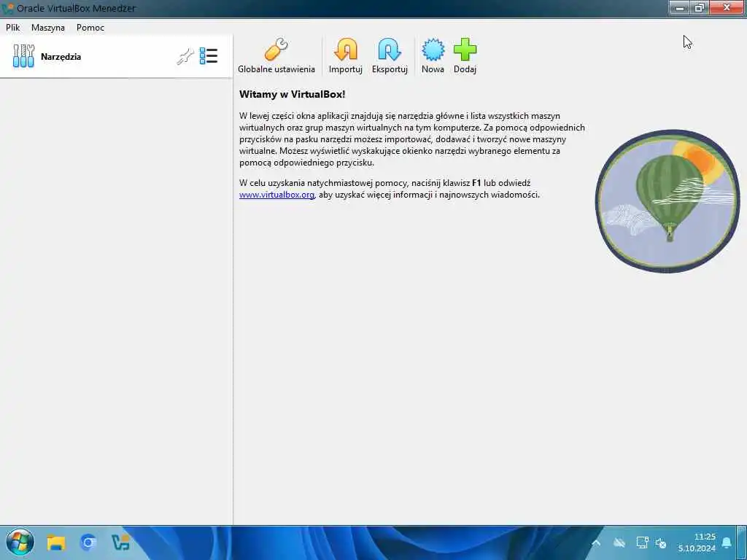This screenshot has height=560, width=747.
Task: Open the Narzędzia list menu icon
Action: (x=209, y=56)
